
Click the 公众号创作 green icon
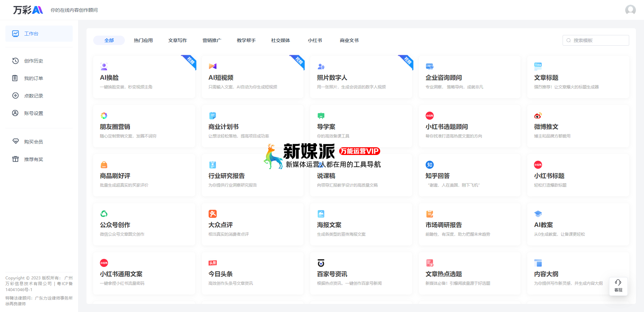pos(104,214)
